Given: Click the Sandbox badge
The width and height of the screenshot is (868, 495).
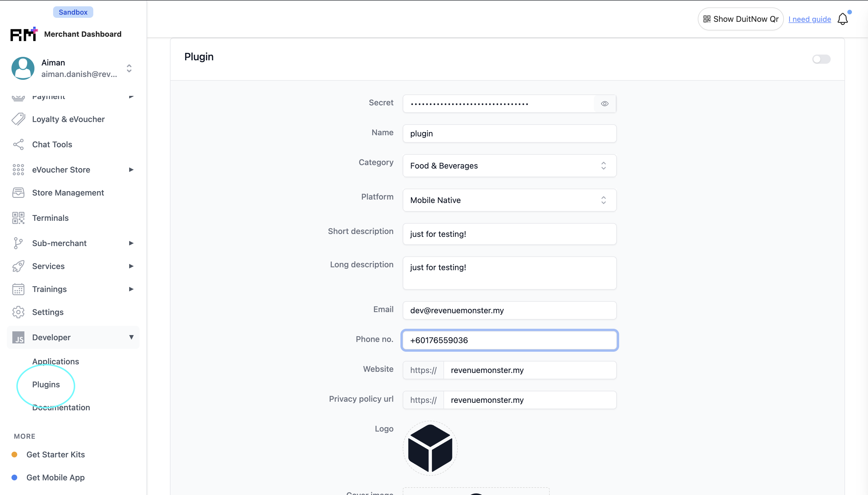Looking at the screenshot, I should pos(73,12).
